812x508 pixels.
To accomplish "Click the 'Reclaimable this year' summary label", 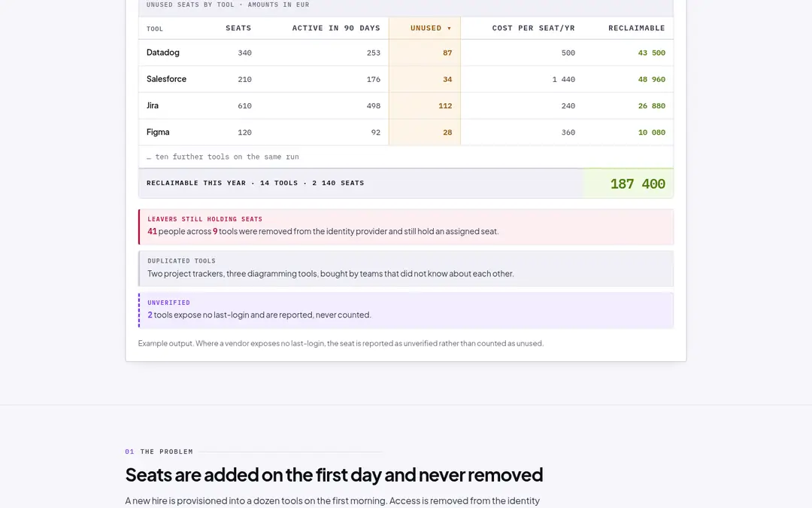I will pyautogui.click(x=256, y=183).
